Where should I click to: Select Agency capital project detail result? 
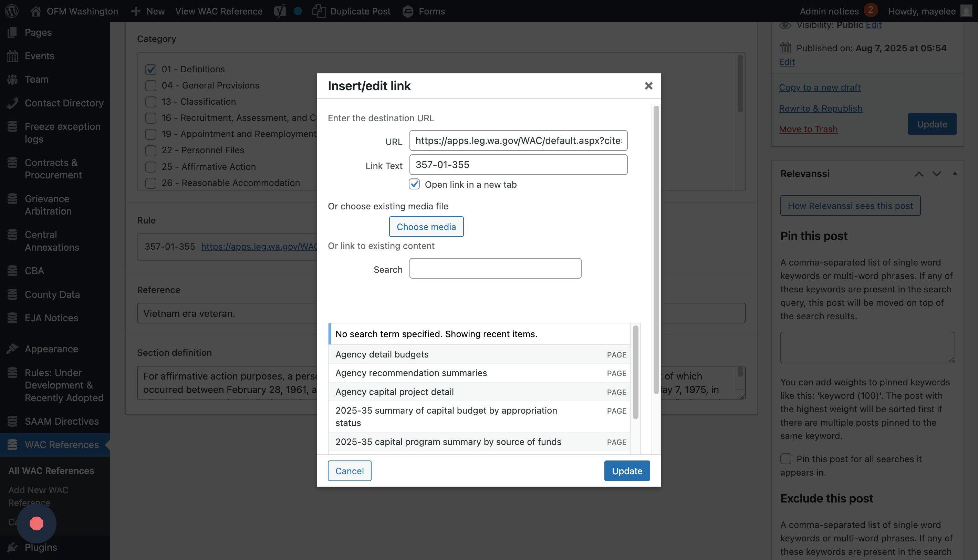[x=395, y=392]
